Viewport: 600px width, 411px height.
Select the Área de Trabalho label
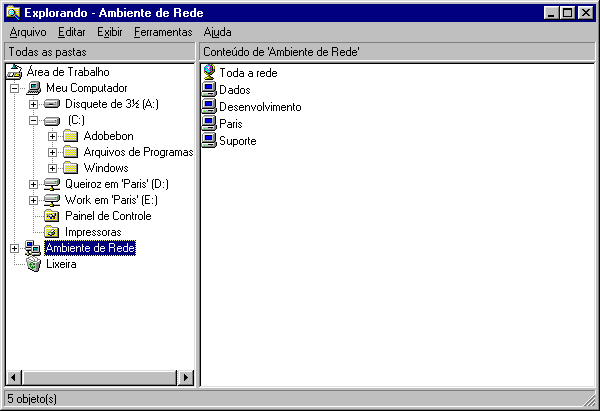(x=68, y=72)
